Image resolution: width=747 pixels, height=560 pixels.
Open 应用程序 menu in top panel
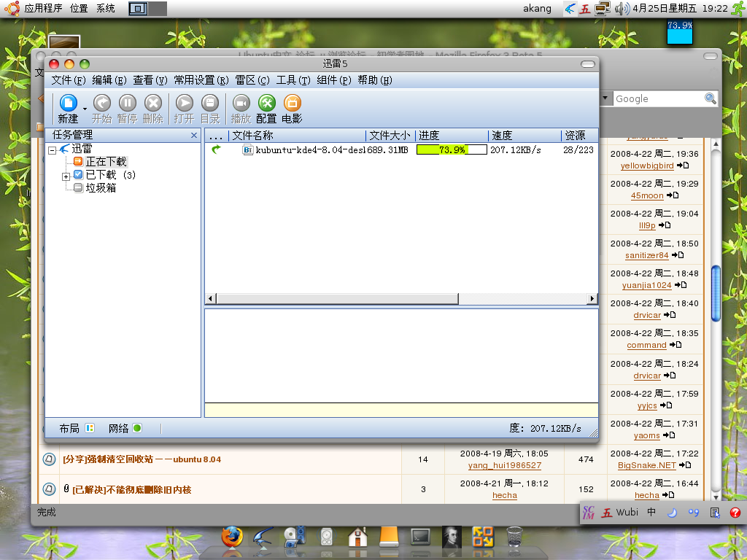click(43, 8)
